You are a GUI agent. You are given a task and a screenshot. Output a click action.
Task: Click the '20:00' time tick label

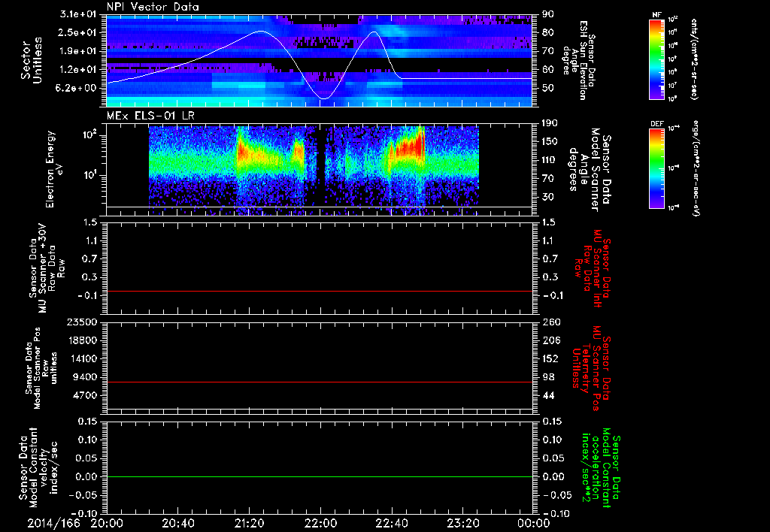pos(107,523)
